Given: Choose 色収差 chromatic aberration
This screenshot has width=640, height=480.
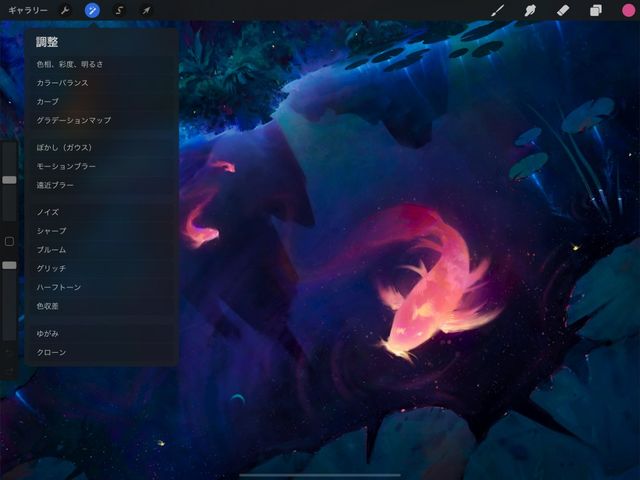Looking at the screenshot, I should tap(102, 306).
